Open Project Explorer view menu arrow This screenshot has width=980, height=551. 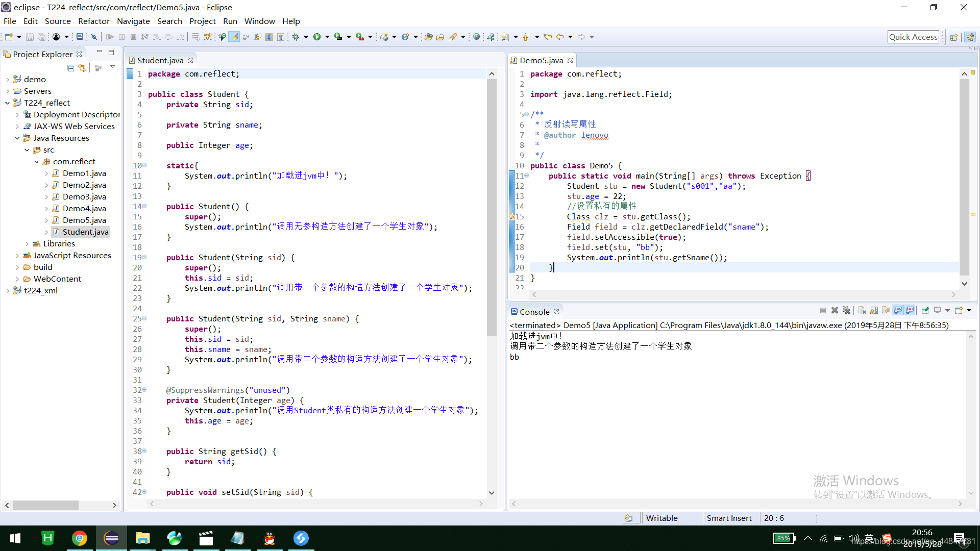[113, 67]
